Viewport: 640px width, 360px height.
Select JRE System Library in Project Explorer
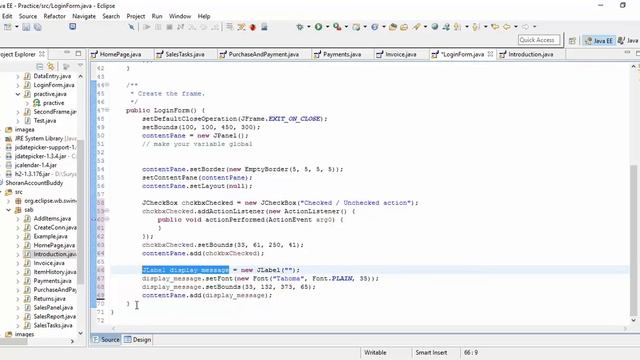pos(39,138)
